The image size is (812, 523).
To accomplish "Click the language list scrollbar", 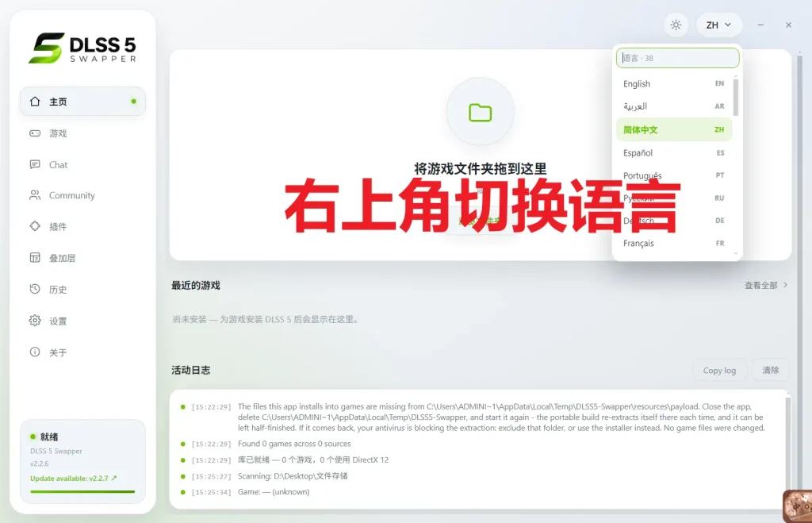I will [736, 98].
